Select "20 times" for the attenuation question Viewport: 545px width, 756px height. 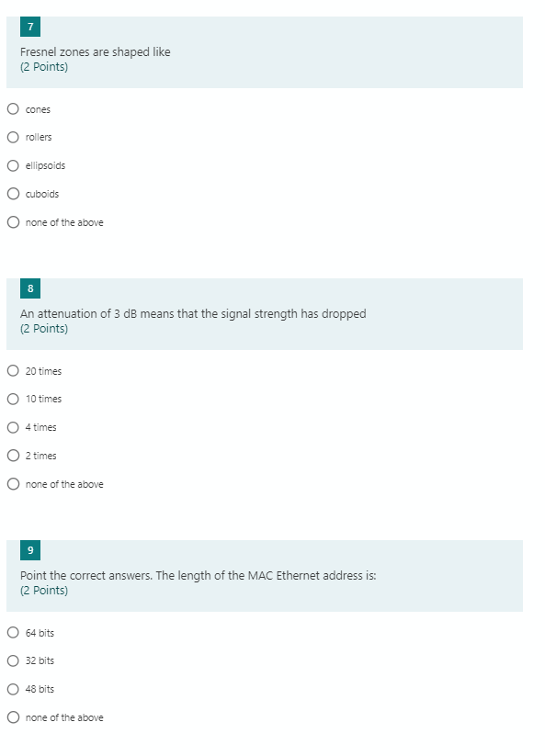(12, 371)
